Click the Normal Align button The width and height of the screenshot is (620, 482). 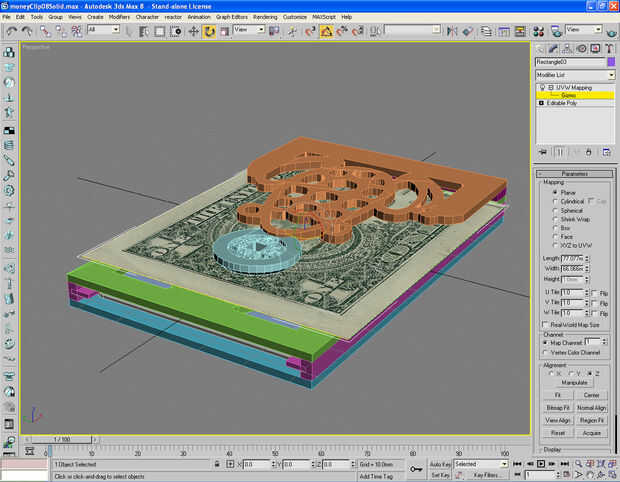591,408
